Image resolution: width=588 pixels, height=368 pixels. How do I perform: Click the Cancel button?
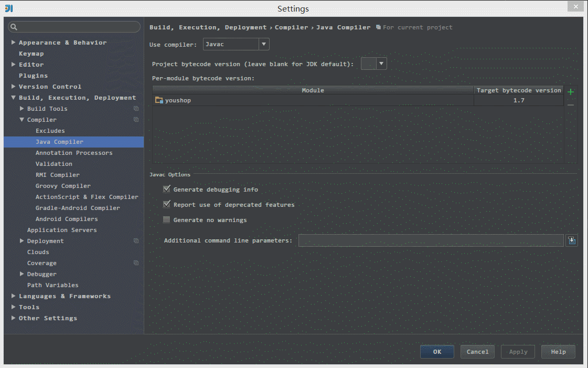tap(477, 352)
